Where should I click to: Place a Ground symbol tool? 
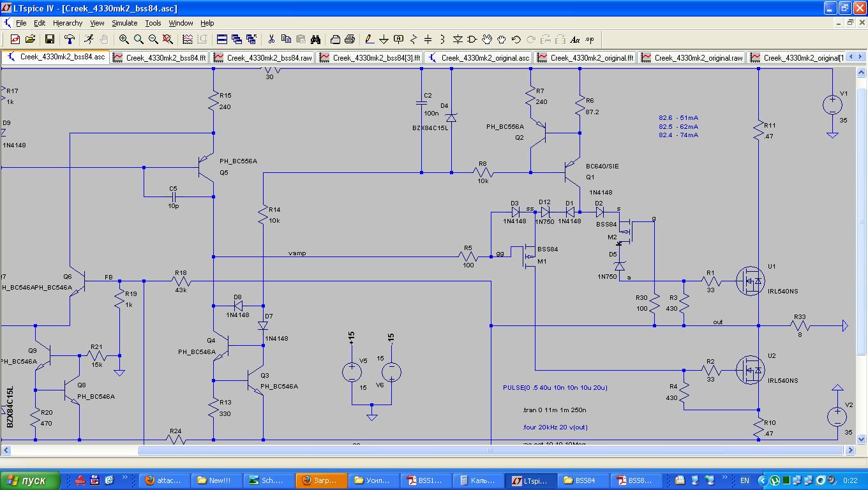click(x=384, y=40)
